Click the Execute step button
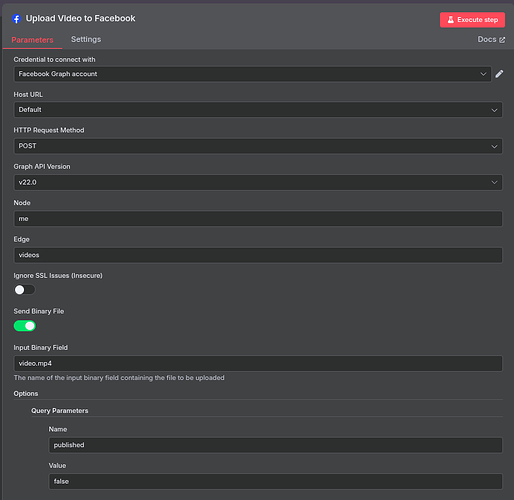The height and width of the screenshot is (500, 514). 472,20
